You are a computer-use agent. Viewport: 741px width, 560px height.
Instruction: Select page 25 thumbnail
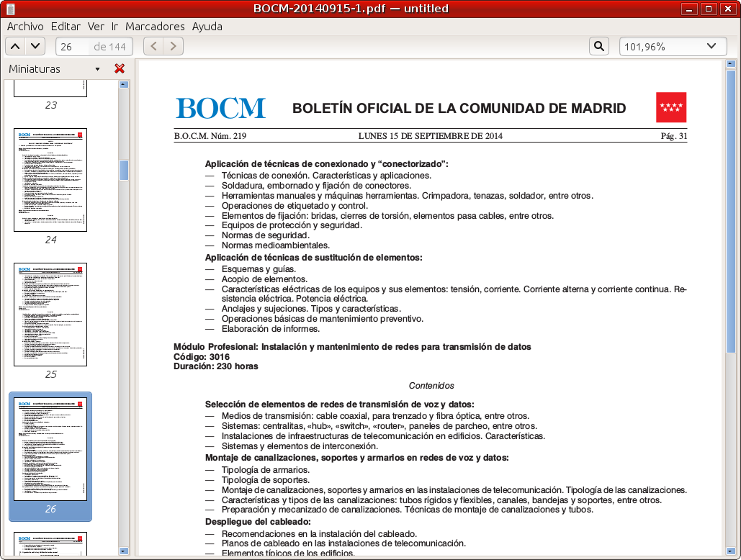[x=50, y=315]
